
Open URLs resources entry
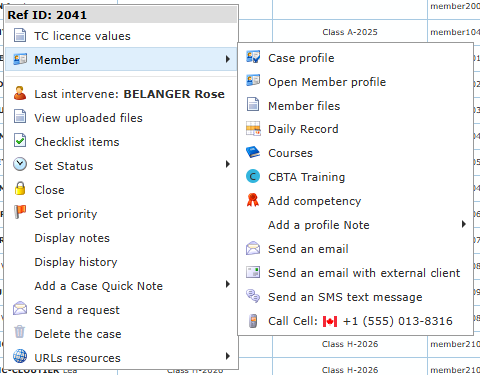pyautogui.click(x=121, y=358)
